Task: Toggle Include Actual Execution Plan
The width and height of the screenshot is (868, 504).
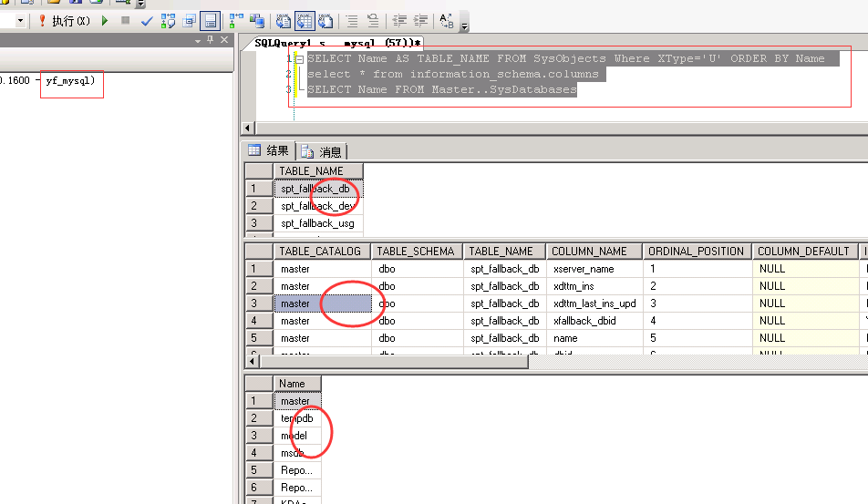Action: tap(236, 20)
